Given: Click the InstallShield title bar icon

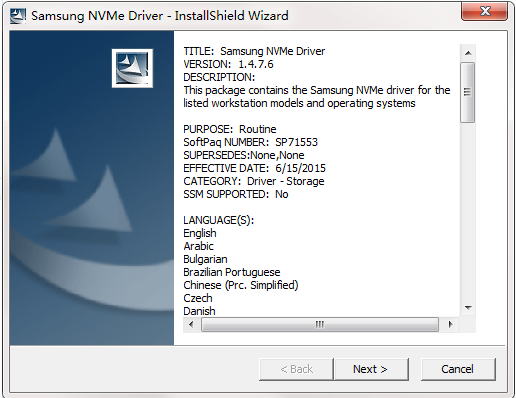Looking at the screenshot, I should pyautogui.click(x=18, y=16).
